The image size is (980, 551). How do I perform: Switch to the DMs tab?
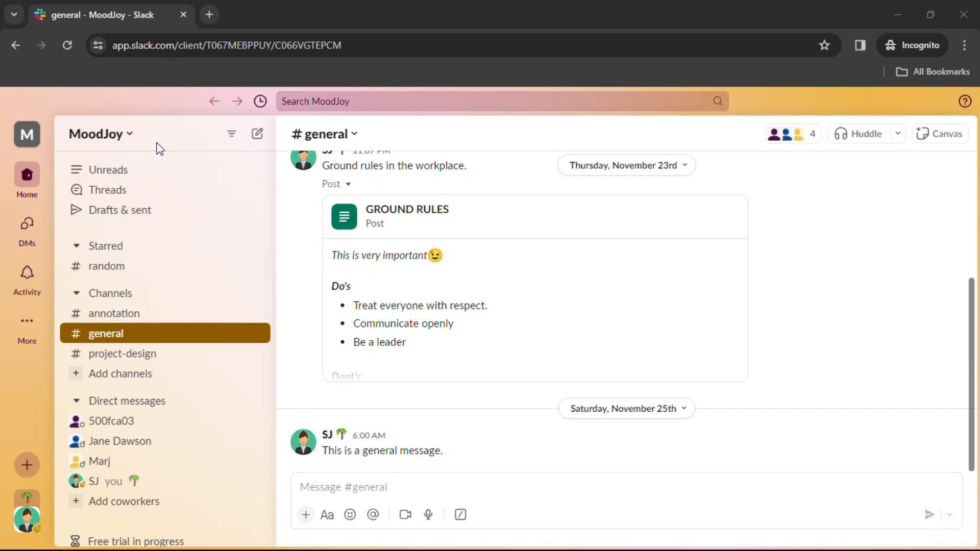[x=27, y=231]
